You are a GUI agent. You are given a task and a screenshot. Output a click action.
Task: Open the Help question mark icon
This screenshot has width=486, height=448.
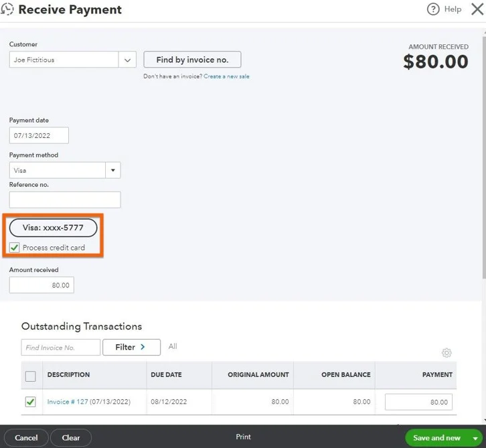pos(433,9)
